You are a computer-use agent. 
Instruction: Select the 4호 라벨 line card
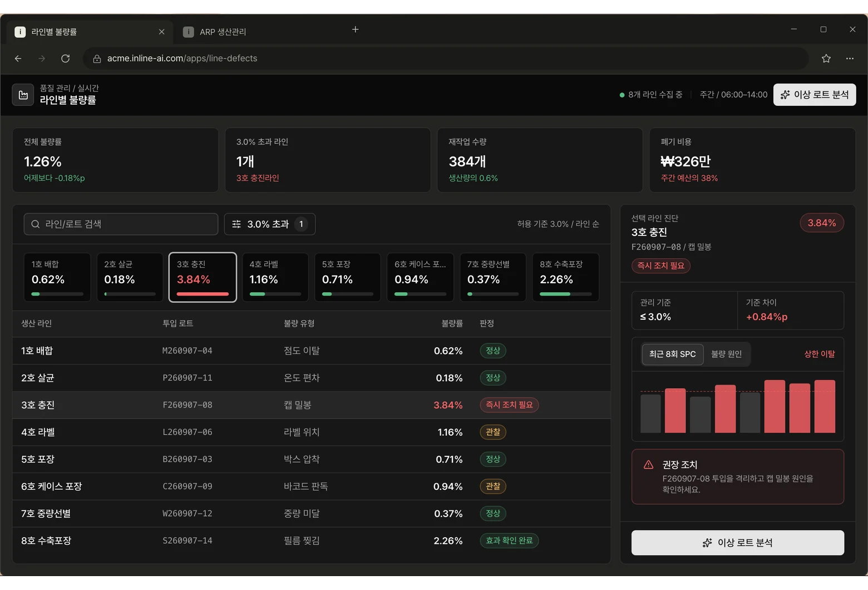275,277
